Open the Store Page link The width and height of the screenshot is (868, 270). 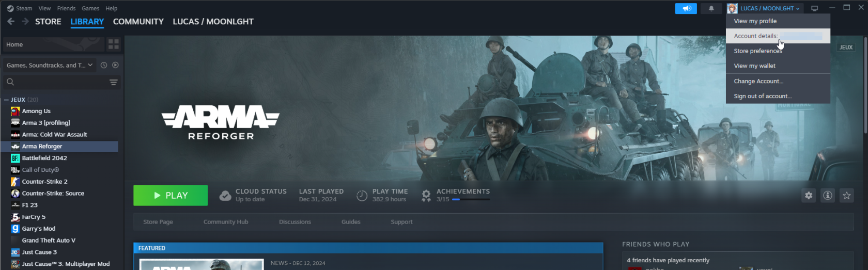pyautogui.click(x=158, y=222)
